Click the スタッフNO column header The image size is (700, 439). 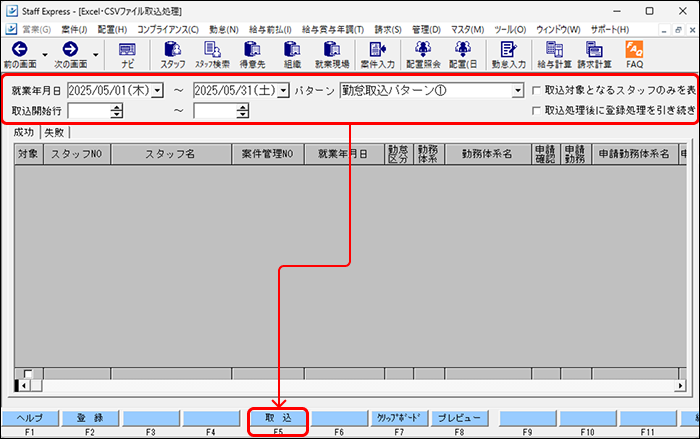click(x=77, y=154)
